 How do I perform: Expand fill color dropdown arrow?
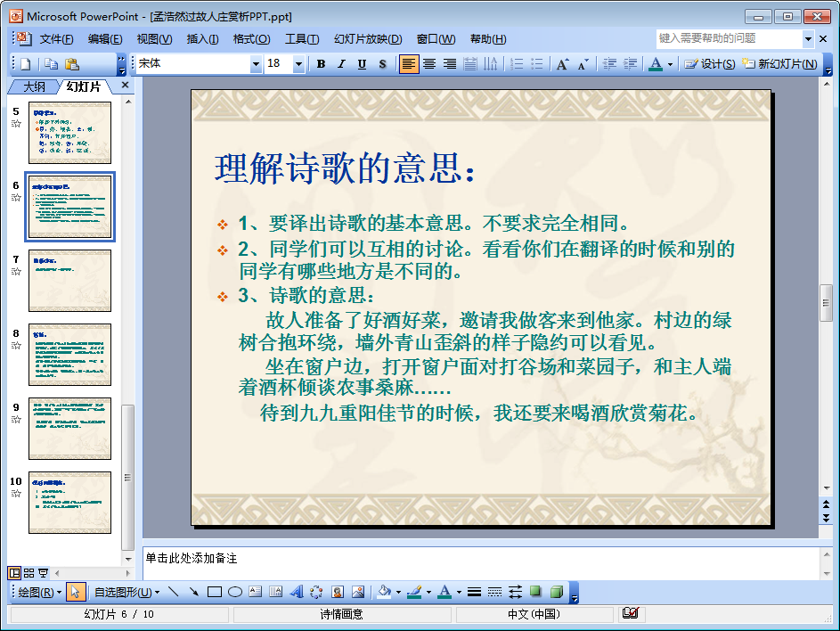pos(398,593)
